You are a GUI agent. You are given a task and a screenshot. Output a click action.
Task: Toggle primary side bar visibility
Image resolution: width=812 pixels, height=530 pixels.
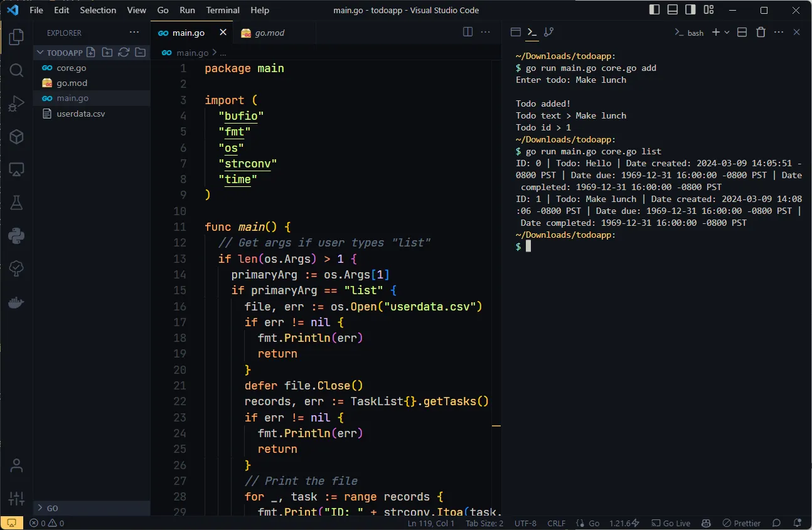pyautogui.click(x=654, y=10)
